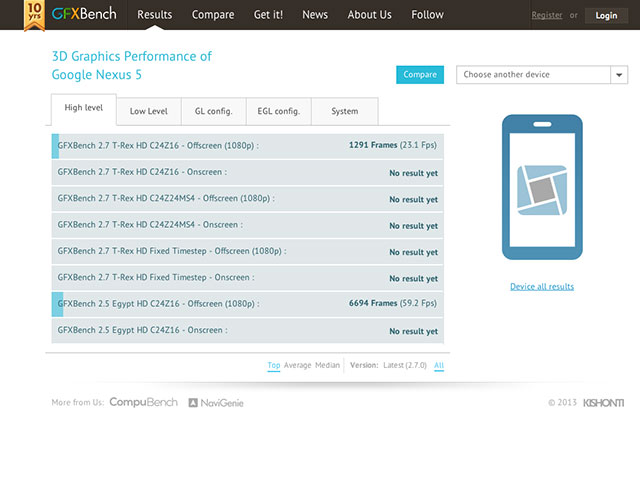The image size is (640, 480).
Task: Click the 6694 Frames (59.2 Fps) result
Action: (x=393, y=303)
